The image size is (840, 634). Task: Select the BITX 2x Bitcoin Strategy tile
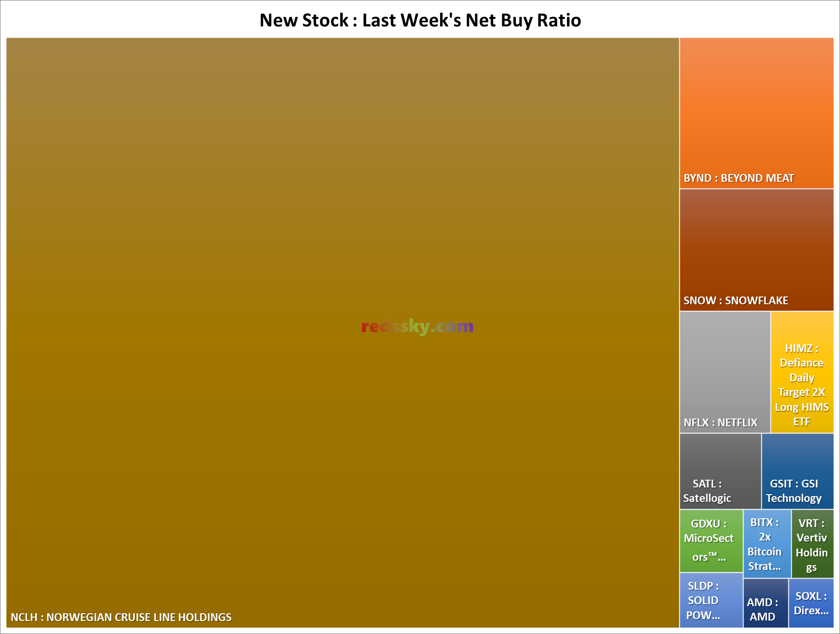[x=767, y=544]
